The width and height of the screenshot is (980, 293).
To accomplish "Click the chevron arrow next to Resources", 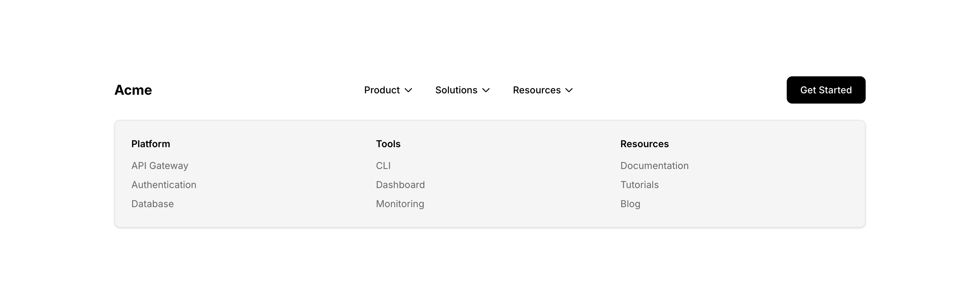I will pos(569,90).
